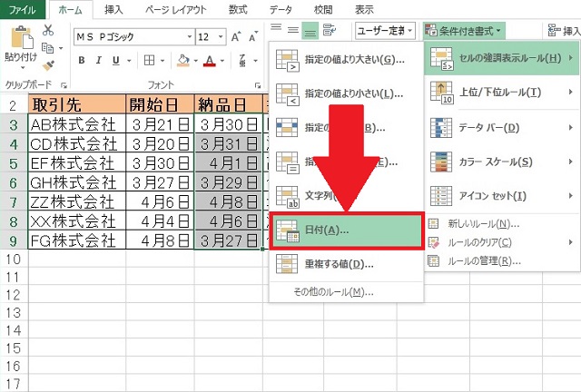Open the number format dropdown ユーザー定義
The width and height of the screenshot is (581, 392).
click(410, 30)
